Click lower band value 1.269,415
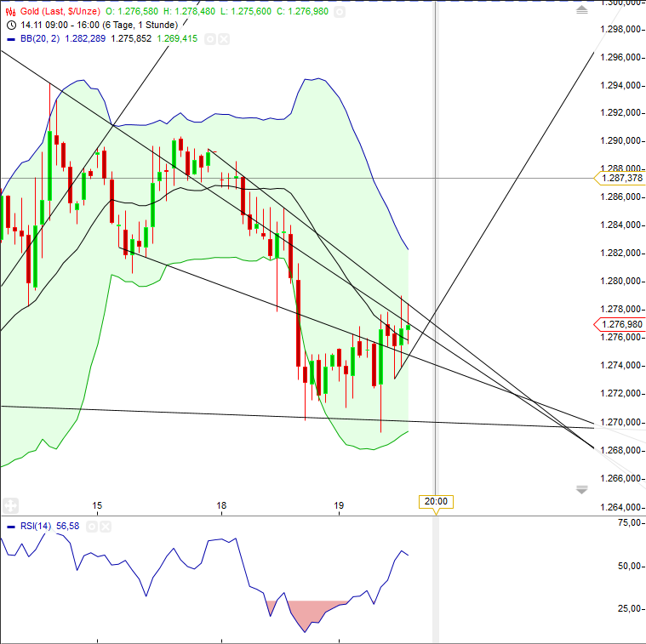Image resolution: width=646 pixels, height=644 pixels. [x=177, y=38]
